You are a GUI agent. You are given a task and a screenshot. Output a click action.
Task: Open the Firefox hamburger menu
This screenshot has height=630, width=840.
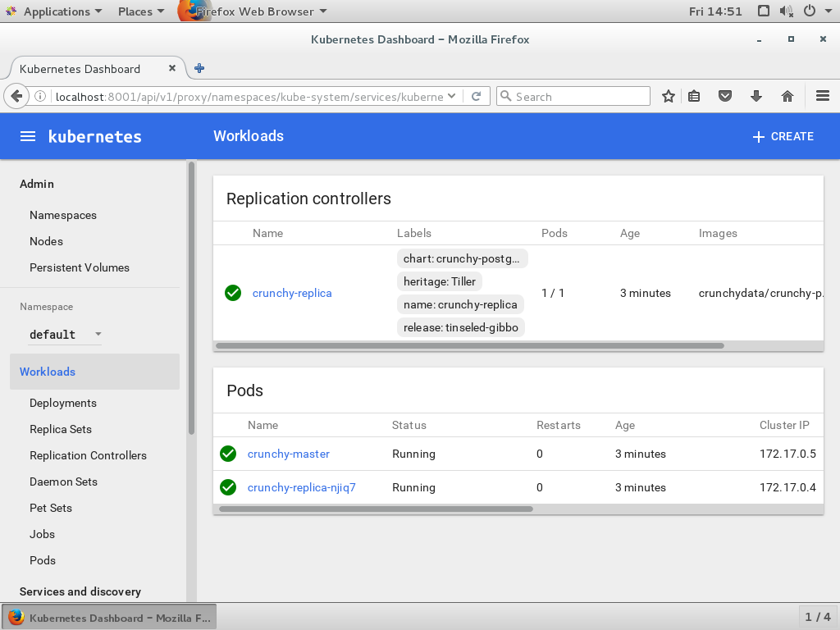pyautogui.click(x=823, y=97)
